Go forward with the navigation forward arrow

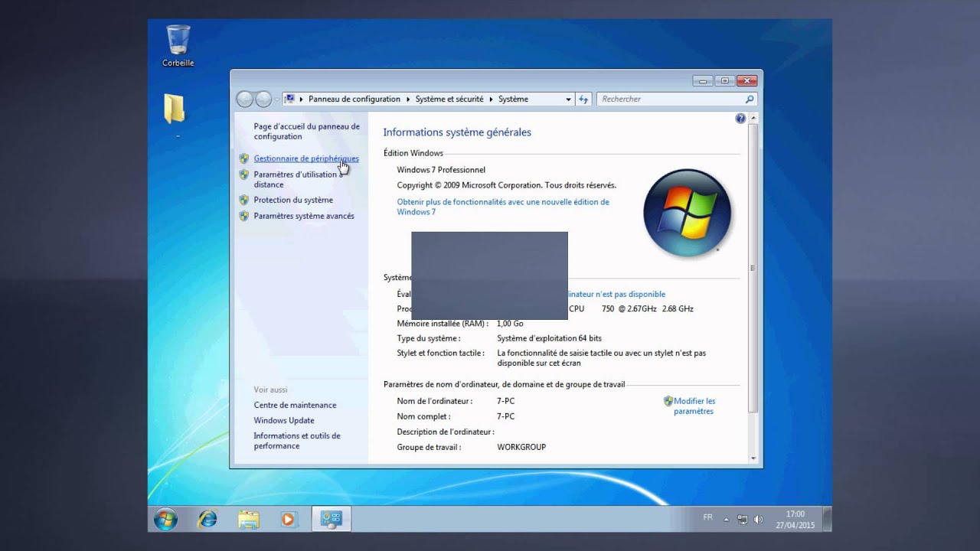[x=263, y=99]
